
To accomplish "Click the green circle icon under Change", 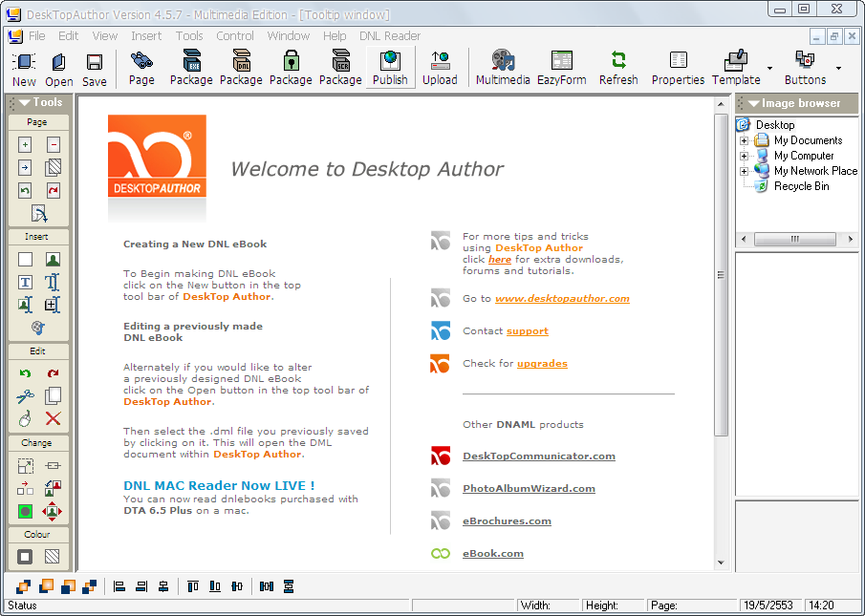I will [25, 511].
